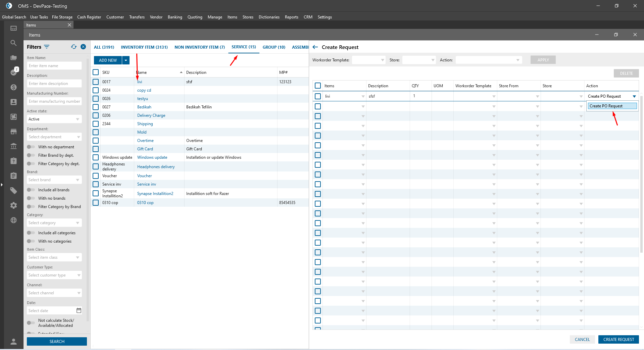The image size is (644, 350).
Task: Open the Reports menu
Action: (x=291, y=17)
